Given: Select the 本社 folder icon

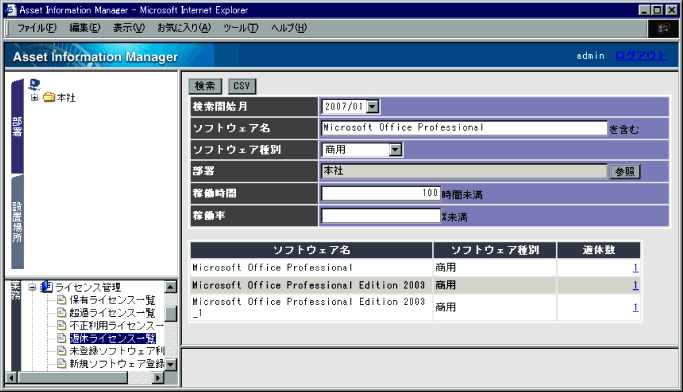Looking at the screenshot, I should point(49,97).
